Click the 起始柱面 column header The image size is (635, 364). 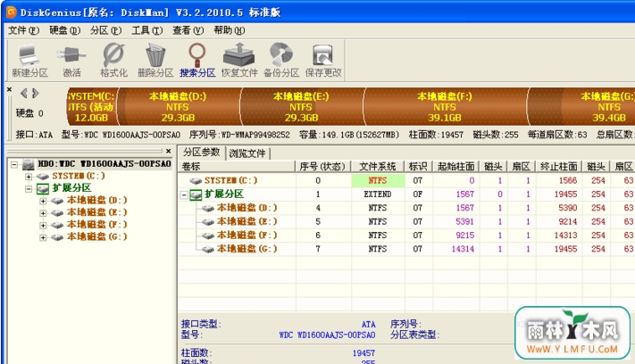coord(456,166)
